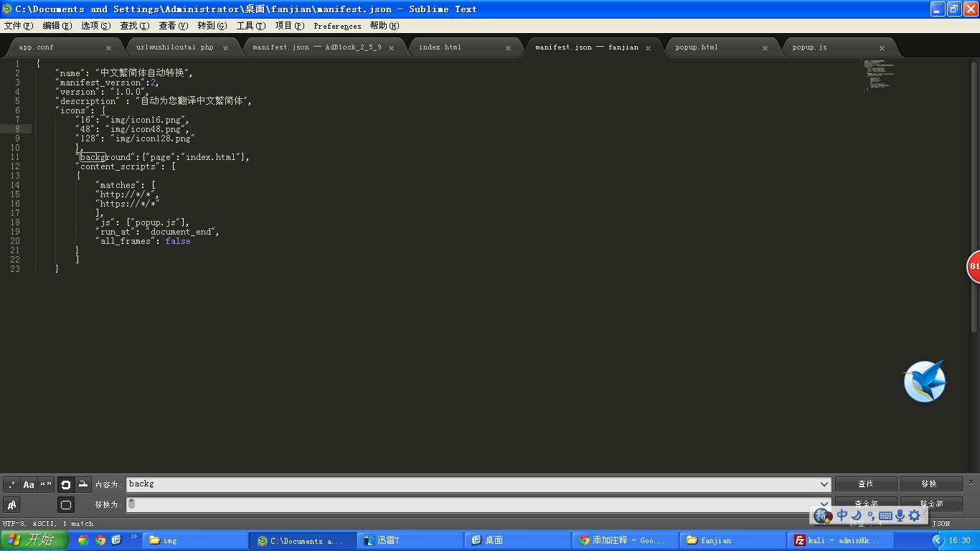
Task: Open the Preferences menu
Action: pyautogui.click(x=337, y=26)
